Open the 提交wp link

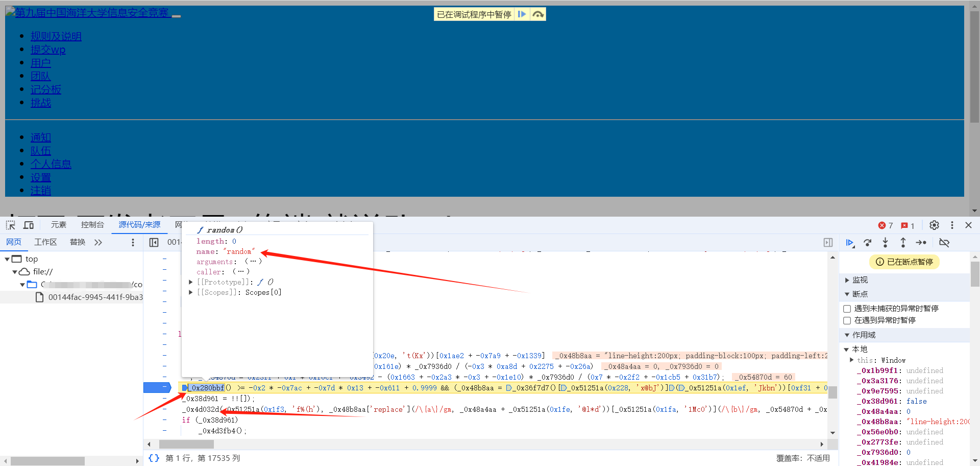pyautogui.click(x=48, y=50)
